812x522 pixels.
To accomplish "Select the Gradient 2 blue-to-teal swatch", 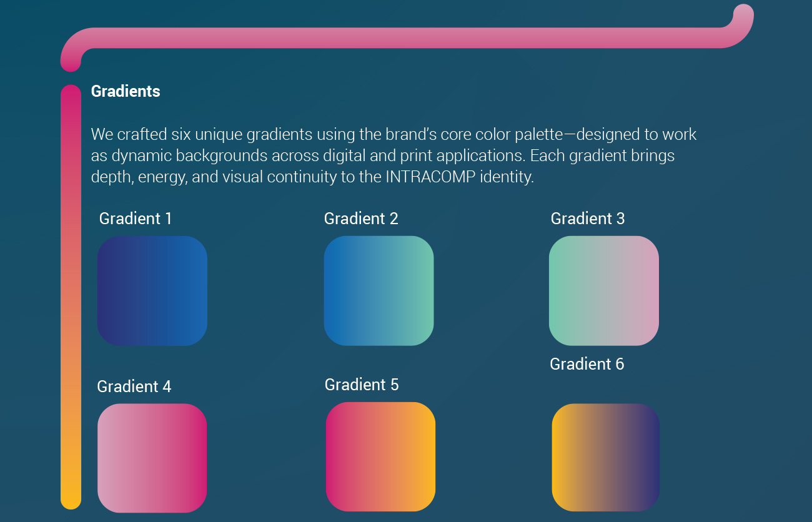I will pyautogui.click(x=379, y=291).
